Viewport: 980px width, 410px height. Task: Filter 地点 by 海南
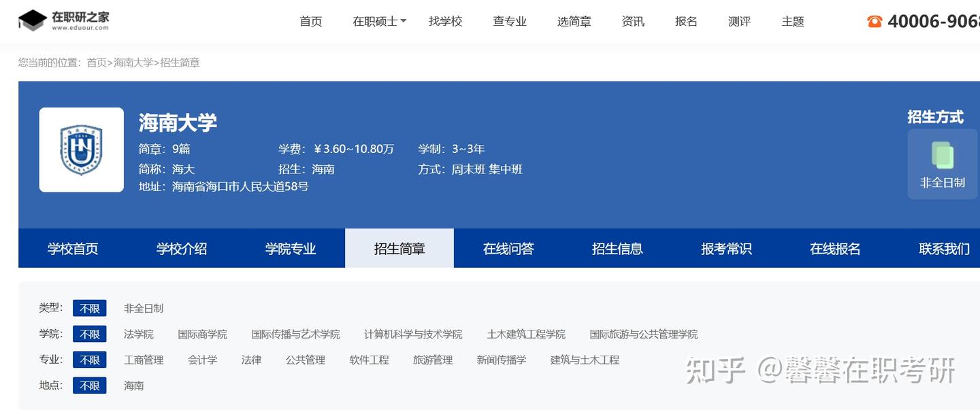click(x=134, y=386)
